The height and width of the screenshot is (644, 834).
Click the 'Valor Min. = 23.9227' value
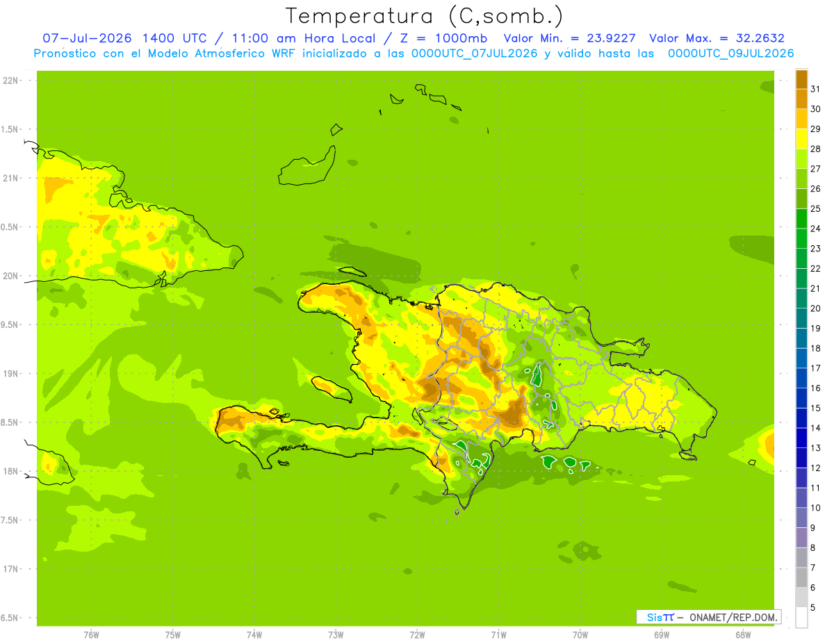[x=569, y=38]
